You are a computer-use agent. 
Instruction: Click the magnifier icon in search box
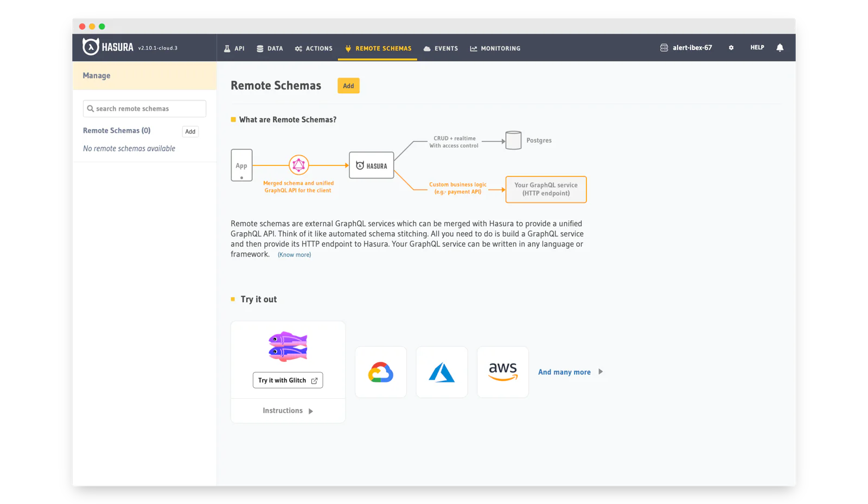(x=91, y=109)
